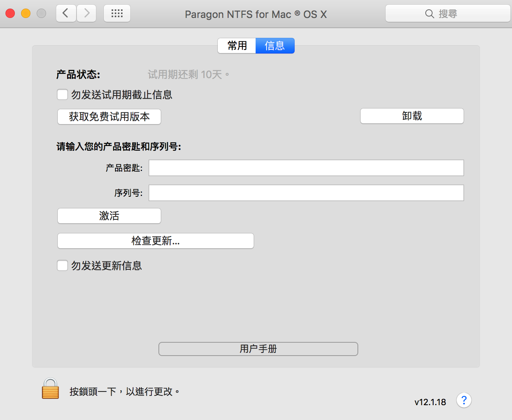Go forward with the right arrow button

(87, 14)
